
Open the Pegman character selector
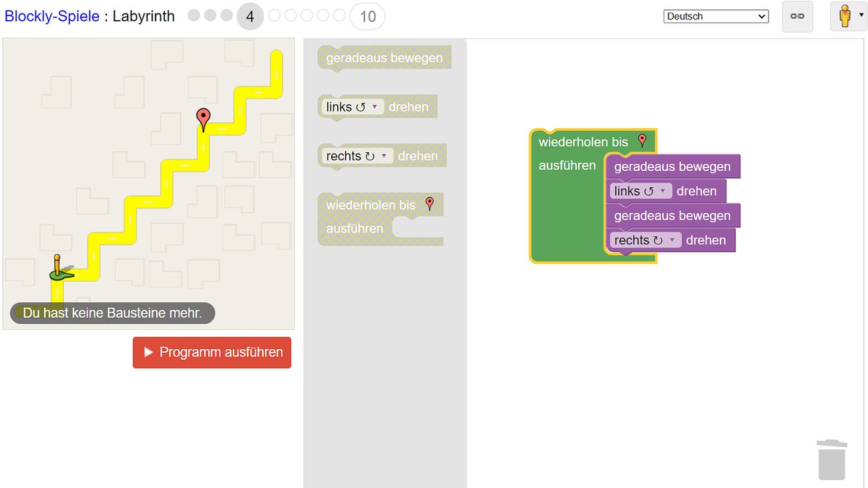click(848, 16)
